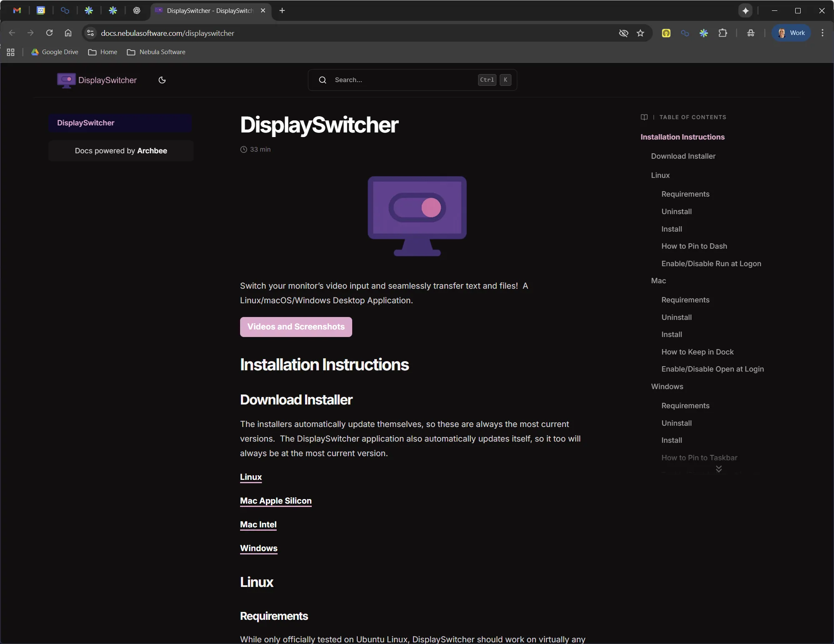834x644 pixels.
Task: Click the browser reload button
Action: coord(49,33)
